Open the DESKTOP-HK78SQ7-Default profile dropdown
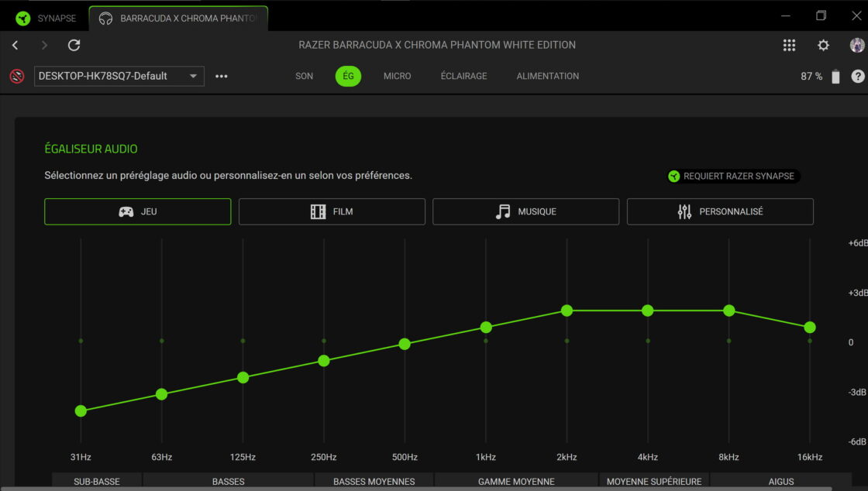This screenshot has width=868, height=491. pyautogui.click(x=119, y=76)
